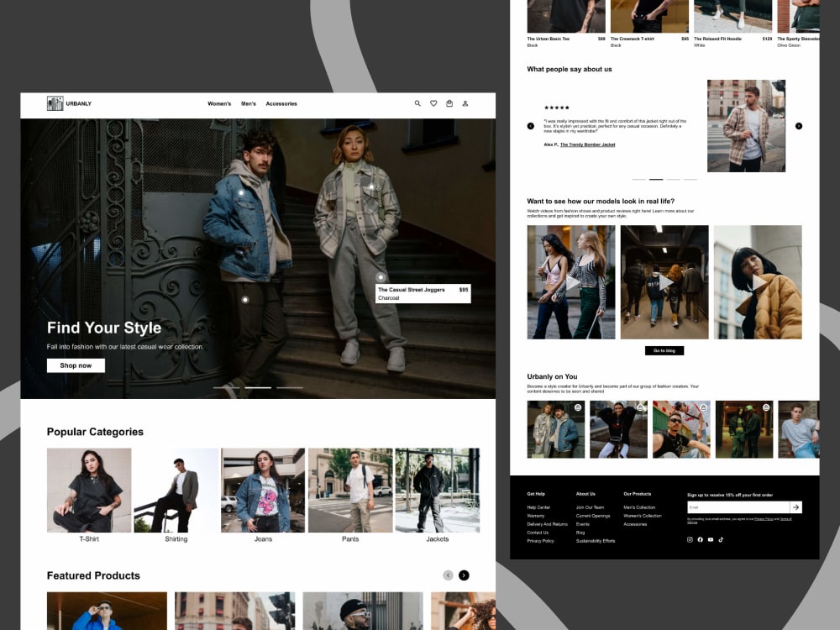Click the Urbanly logo in the header
Screen dimensions: 840x630
(x=69, y=103)
